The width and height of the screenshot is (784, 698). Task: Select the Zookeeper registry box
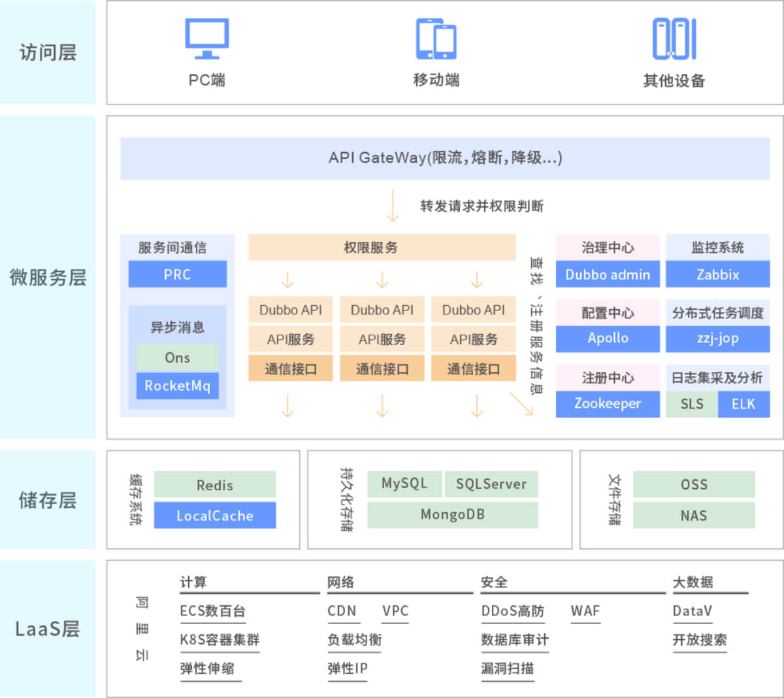(608, 404)
